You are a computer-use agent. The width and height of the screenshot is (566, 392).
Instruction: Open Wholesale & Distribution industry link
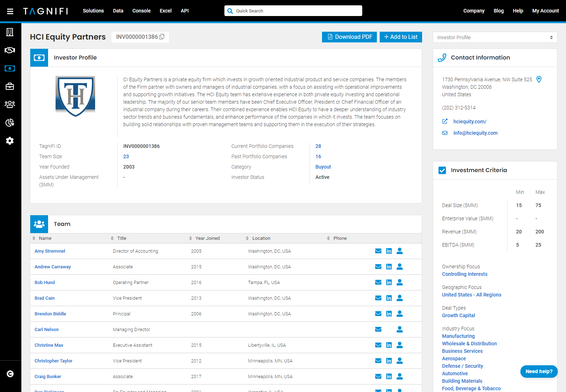[x=469, y=344]
